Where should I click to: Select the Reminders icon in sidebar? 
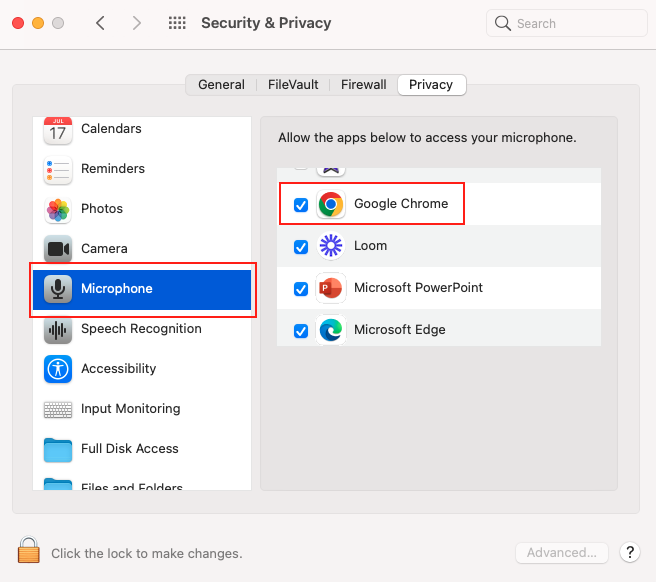[x=58, y=169]
